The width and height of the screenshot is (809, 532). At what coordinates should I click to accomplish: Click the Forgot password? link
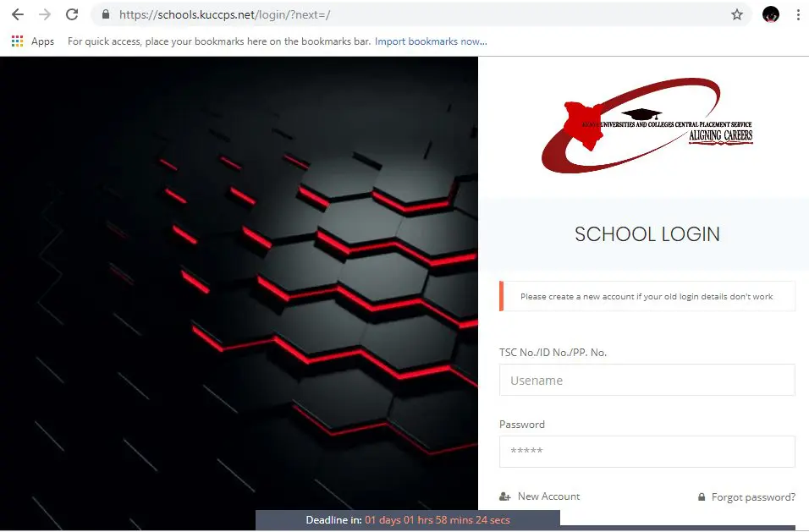click(x=753, y=497)
